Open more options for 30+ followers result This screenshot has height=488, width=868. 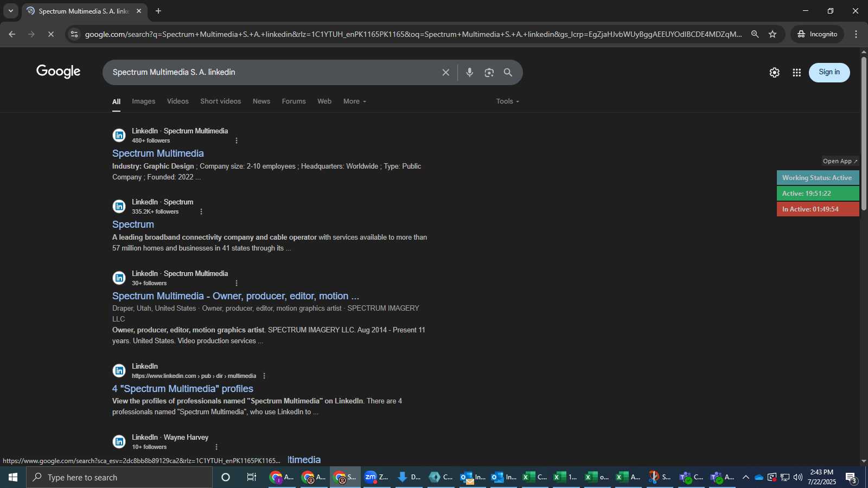click(x=237, y=283)
